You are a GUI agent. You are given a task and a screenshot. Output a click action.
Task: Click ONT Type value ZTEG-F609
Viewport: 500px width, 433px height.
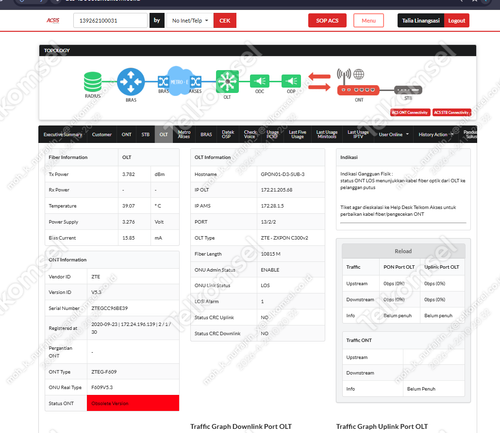pos(104,372)
